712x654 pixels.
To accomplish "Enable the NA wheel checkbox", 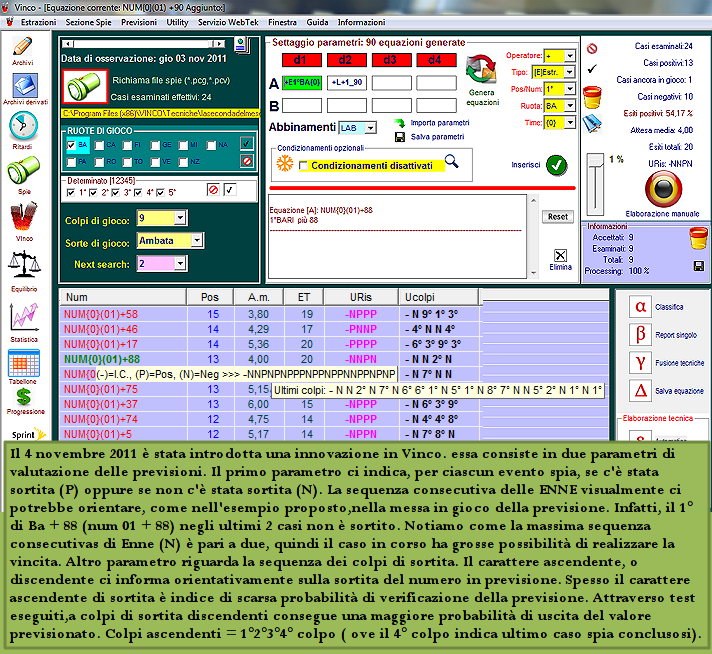I will coord(211,145).
